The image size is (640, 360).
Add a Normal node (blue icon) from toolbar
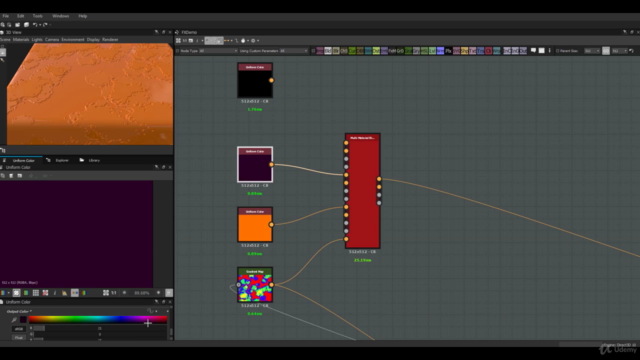[440, 51]
